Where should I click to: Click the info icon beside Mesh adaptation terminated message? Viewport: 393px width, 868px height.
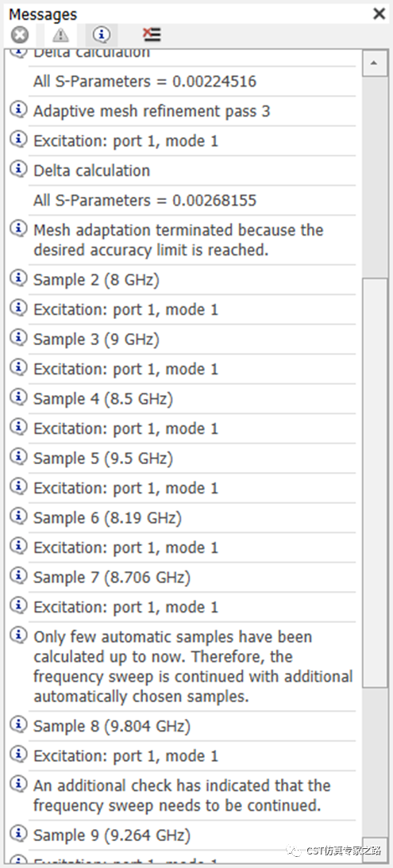pyautogui.click(x=19, y=227)
